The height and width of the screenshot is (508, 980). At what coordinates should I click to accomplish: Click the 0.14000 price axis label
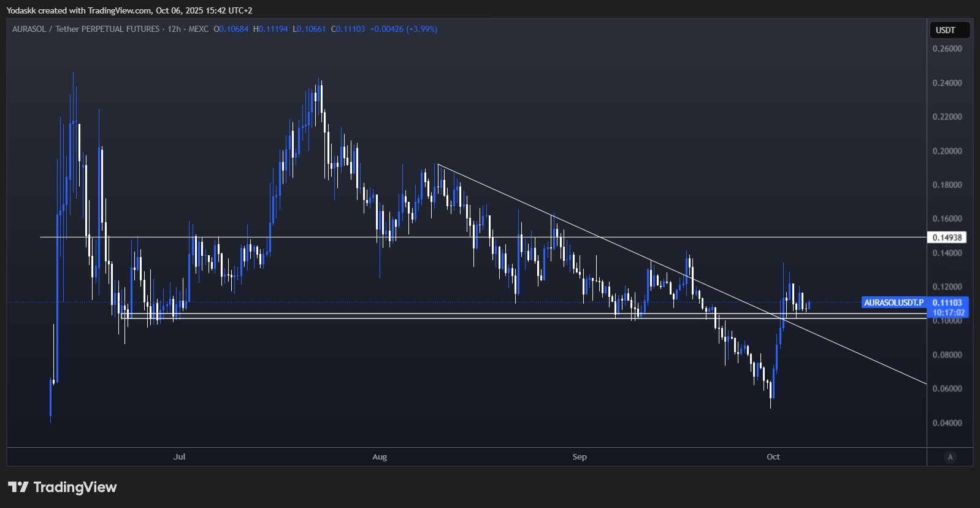(947, 253)
